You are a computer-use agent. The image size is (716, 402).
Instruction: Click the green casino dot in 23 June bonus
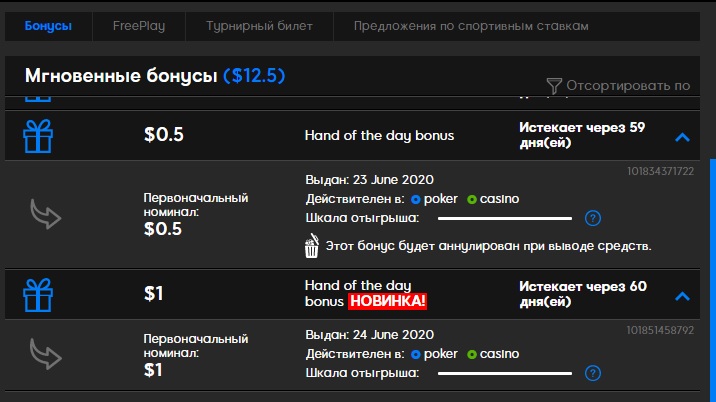(472, 199)
